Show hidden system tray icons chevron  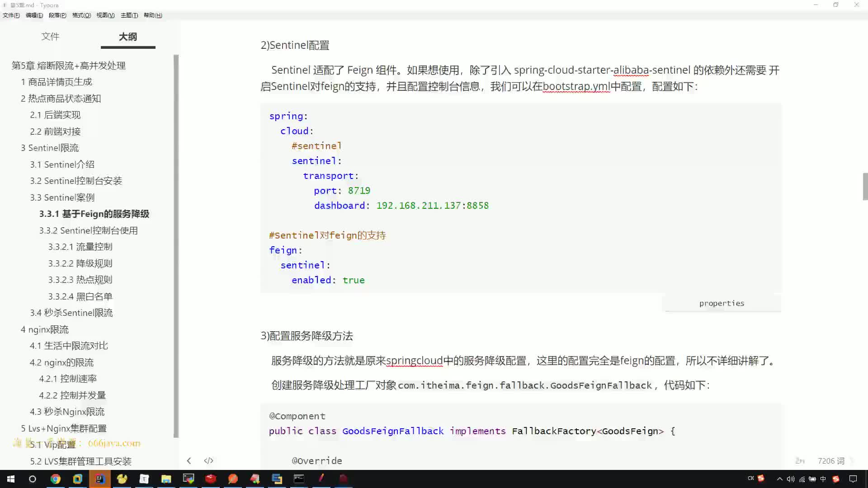click(779, 479)
